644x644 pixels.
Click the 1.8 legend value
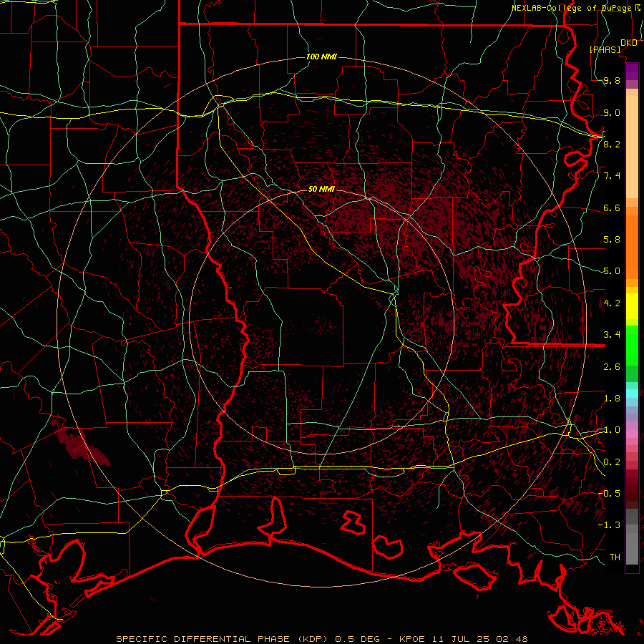(x=612, y=399)
